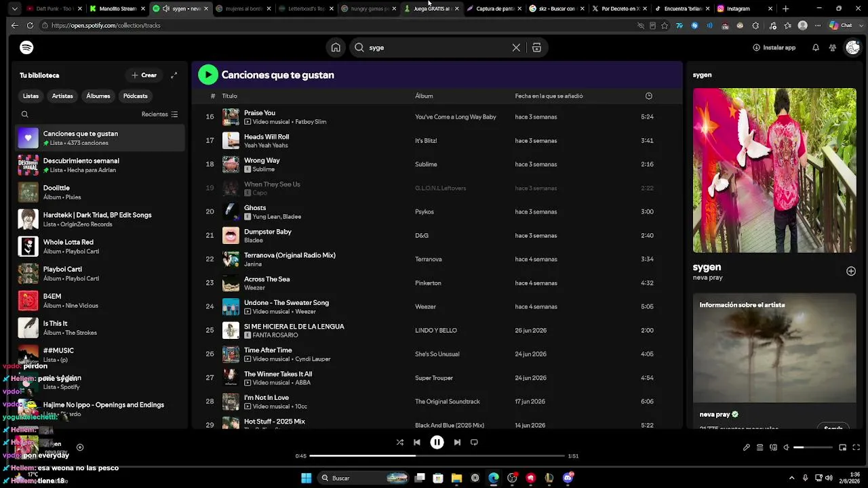Open the friend activity icon
868x488 pixels.
(x=833, y=47)
